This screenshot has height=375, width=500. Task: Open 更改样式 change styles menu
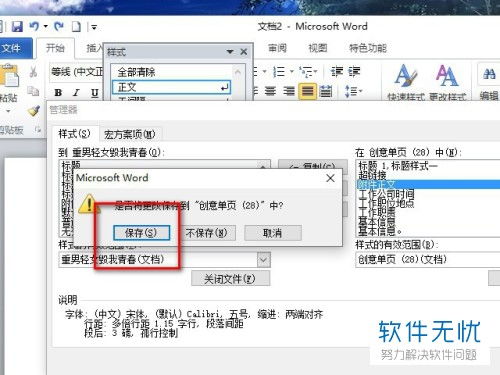(x=447, y=82)
